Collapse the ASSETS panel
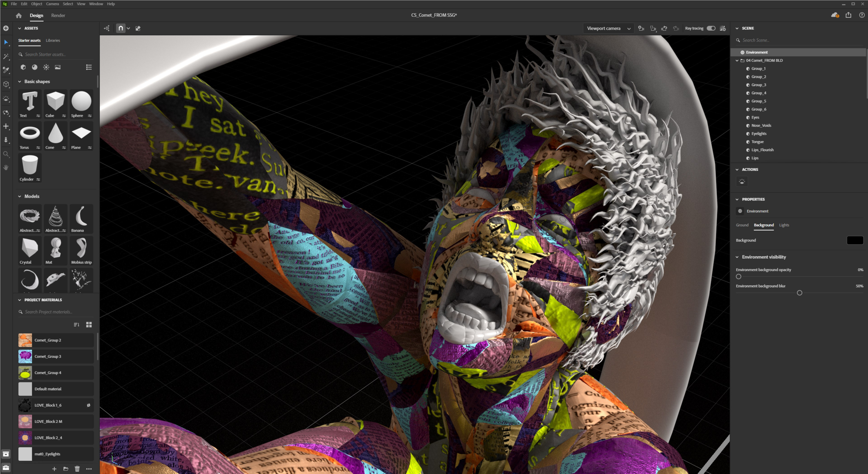This screenshot has width=868, height=474. click(19, 28)
